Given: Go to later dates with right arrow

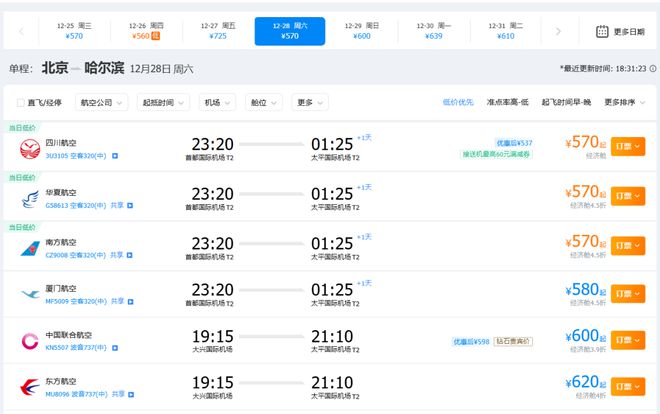Looking at the screenshot, I should 558,31.
